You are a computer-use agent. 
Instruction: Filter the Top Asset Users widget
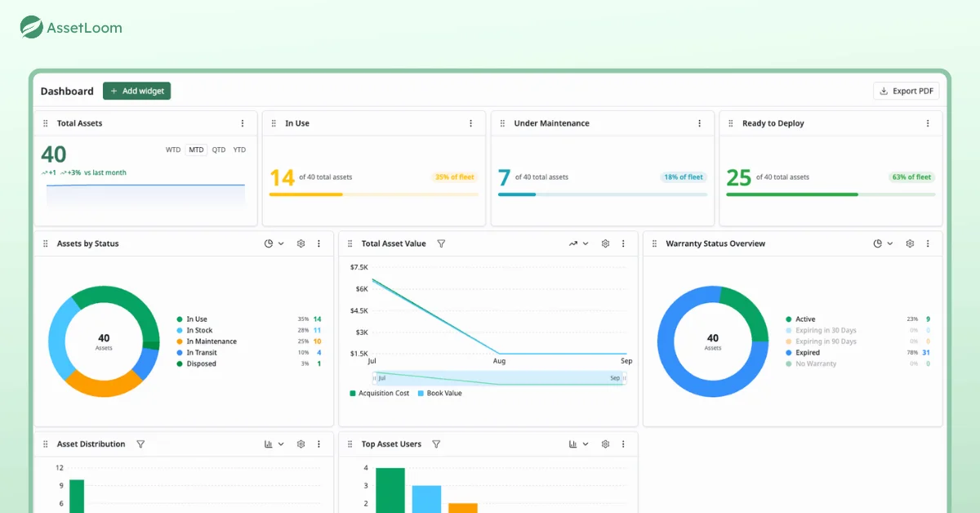point(436,444)
